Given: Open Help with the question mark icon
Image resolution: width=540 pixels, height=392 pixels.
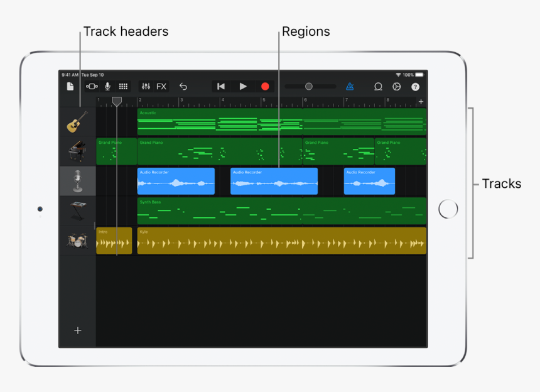Looking at the screenshot, I should pos(415,87).
